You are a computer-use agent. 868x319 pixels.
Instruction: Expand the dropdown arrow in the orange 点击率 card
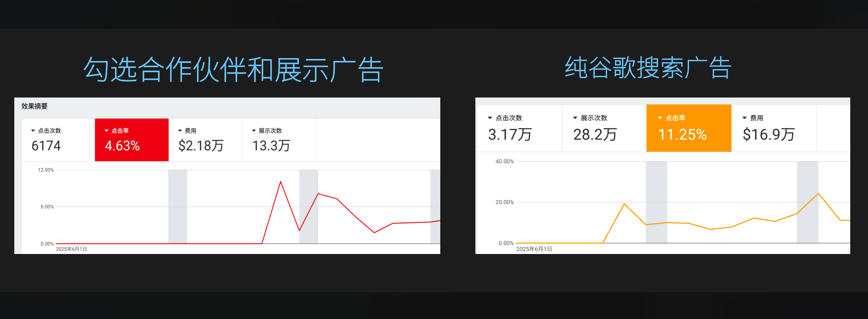point(660,118)
